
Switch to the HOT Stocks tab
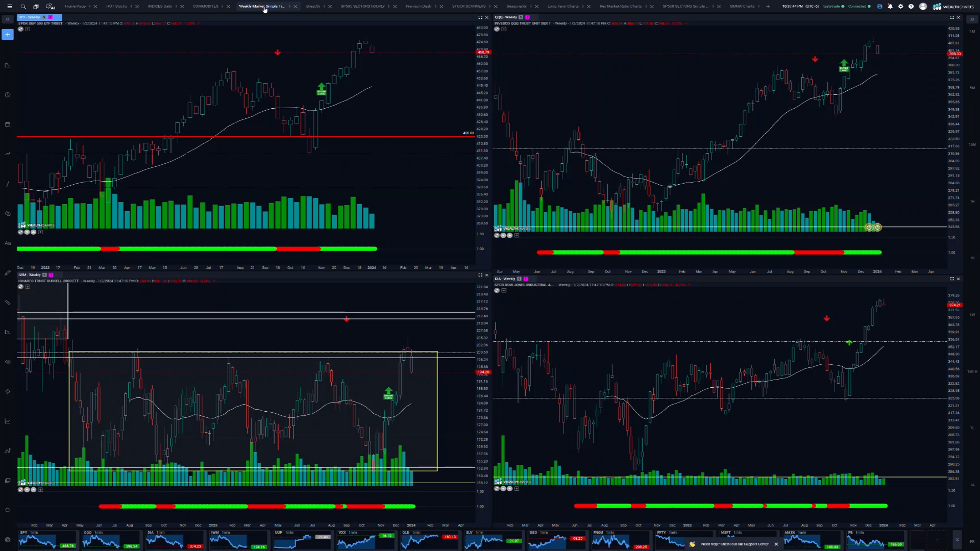116,7
